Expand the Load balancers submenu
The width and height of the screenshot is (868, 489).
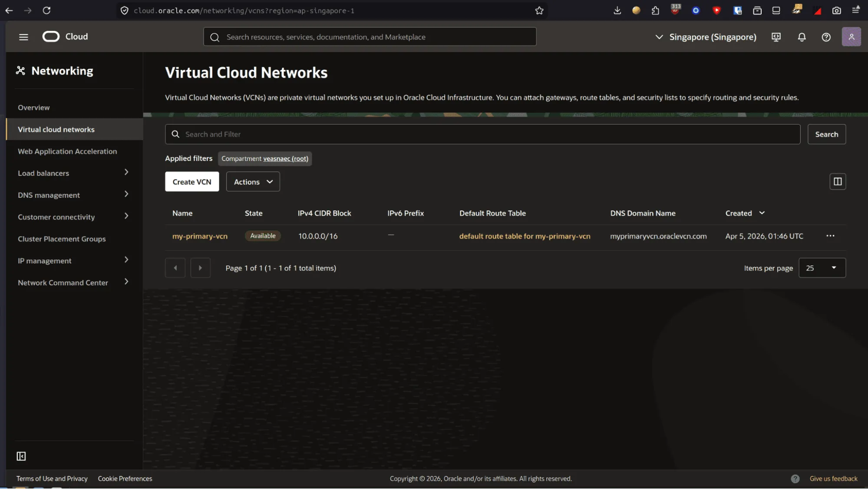126,172
